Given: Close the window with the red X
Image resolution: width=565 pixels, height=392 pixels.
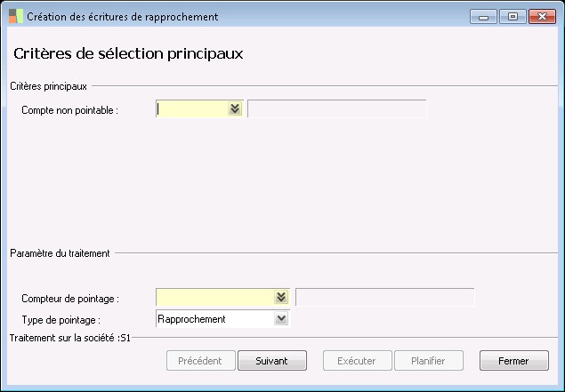Looking at the screenshot, I should (x=540, y=16).
